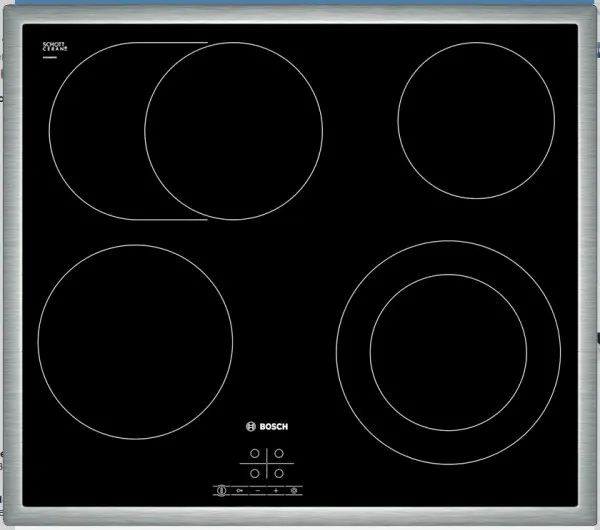This screenshot has width=600, height=530.
Task: Tap the key-shaped child lock icon
Action: click(240, 491)
